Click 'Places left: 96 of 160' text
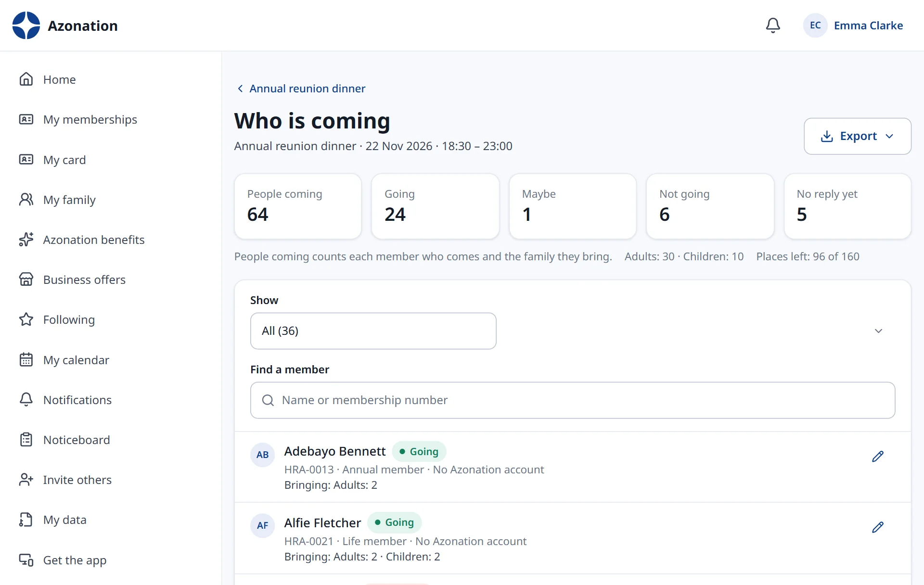 click(x=808, y=256)
